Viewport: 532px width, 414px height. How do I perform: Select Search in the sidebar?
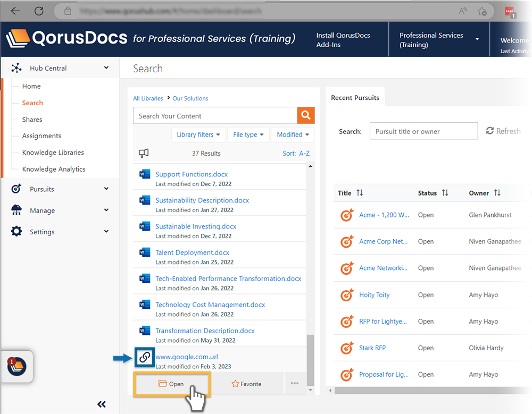[x=32, y=103]
